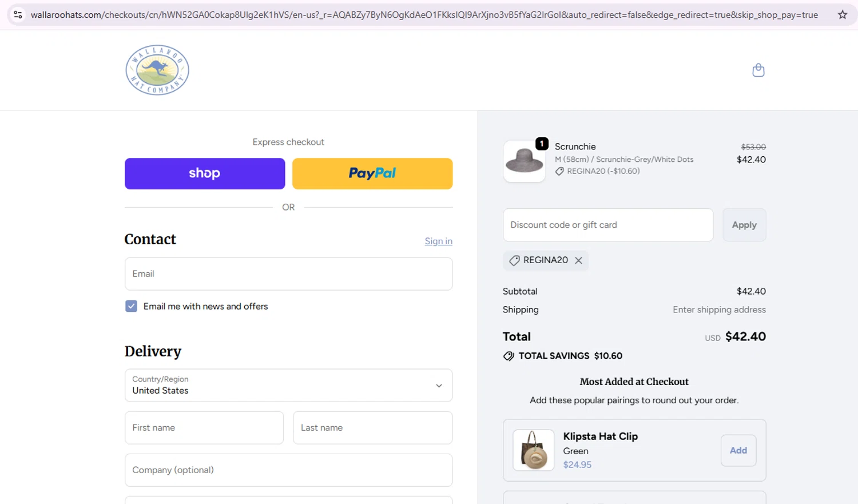The image size is (858, 504).
Task: Click the site info icon in address bar
Action: pos(18,15)
